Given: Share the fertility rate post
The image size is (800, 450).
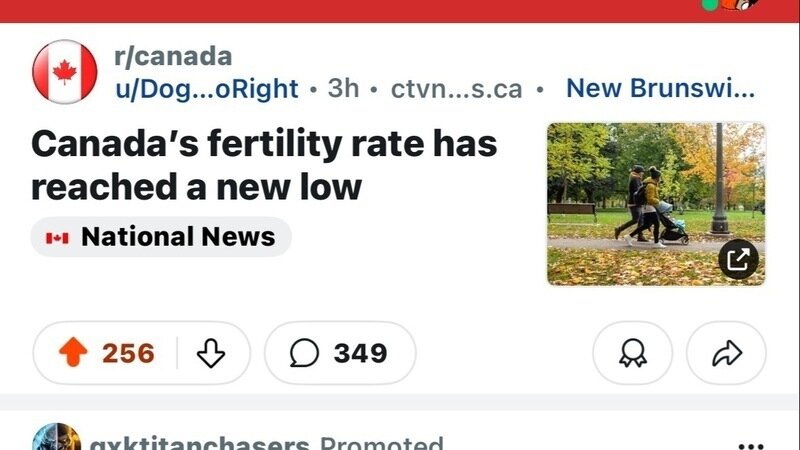Looking at the screenshot, I should coord(725,353).
